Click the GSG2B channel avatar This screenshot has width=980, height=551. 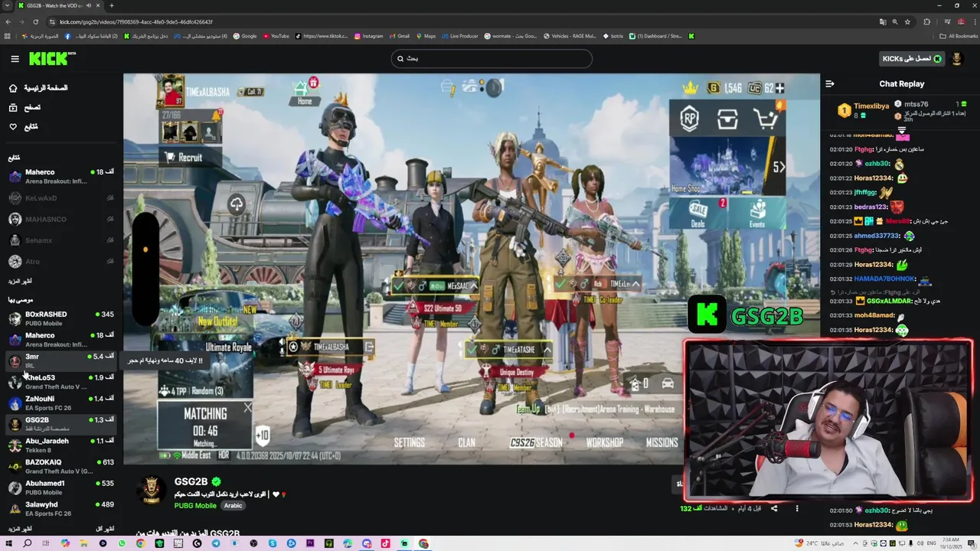point(152,491)
